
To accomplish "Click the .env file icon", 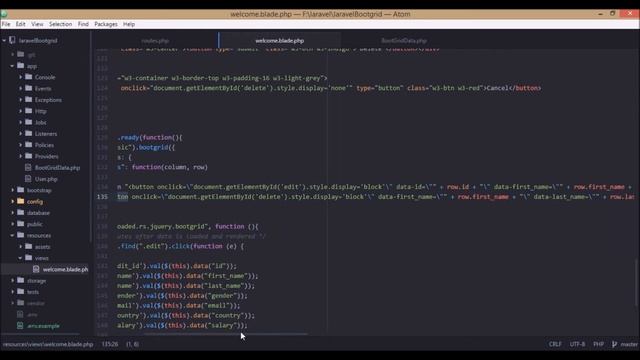I will click(x=20, y=314).
